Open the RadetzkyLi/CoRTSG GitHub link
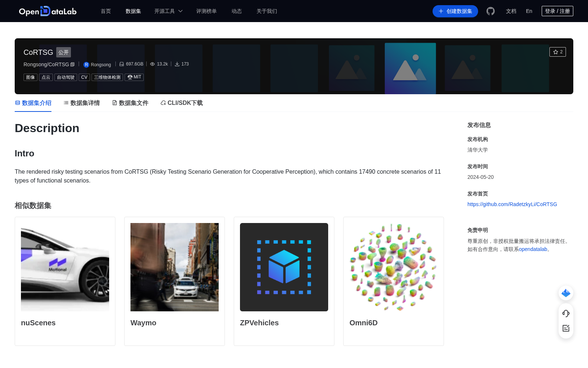The height and width of the screenshot is (368, 588). (x=512, y=204)
